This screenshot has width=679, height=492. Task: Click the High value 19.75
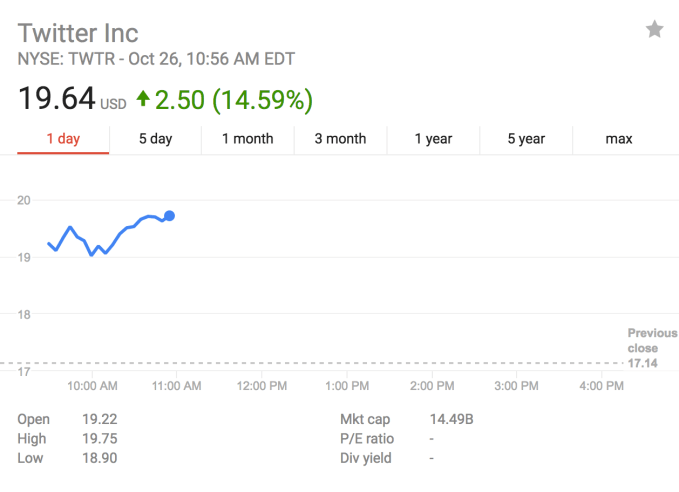[x=98, y=439]
